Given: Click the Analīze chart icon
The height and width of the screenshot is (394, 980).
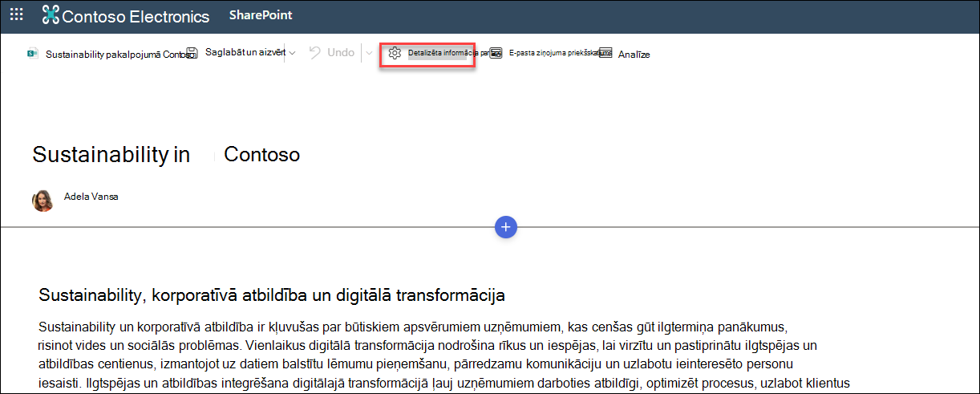Looking at the screenshot, I should click(x=605, y=53).
